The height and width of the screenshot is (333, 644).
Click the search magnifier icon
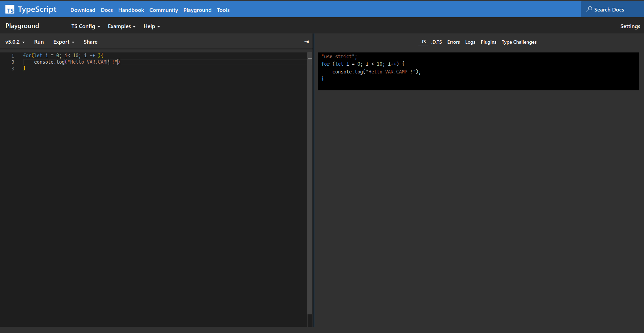click(x=589, y=9)
